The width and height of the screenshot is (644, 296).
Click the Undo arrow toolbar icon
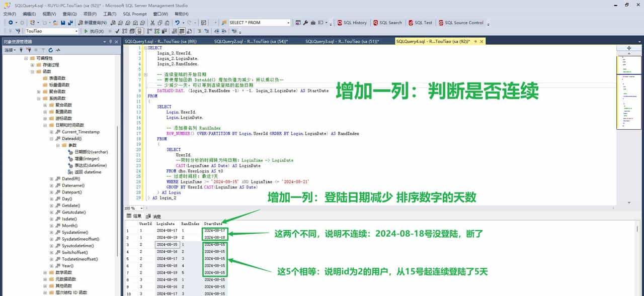pyautogui.click(x=177, y=22)
